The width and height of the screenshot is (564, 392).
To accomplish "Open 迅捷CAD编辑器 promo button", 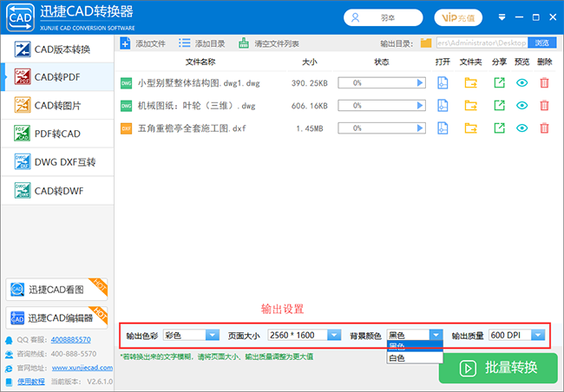I will (56, 317).
